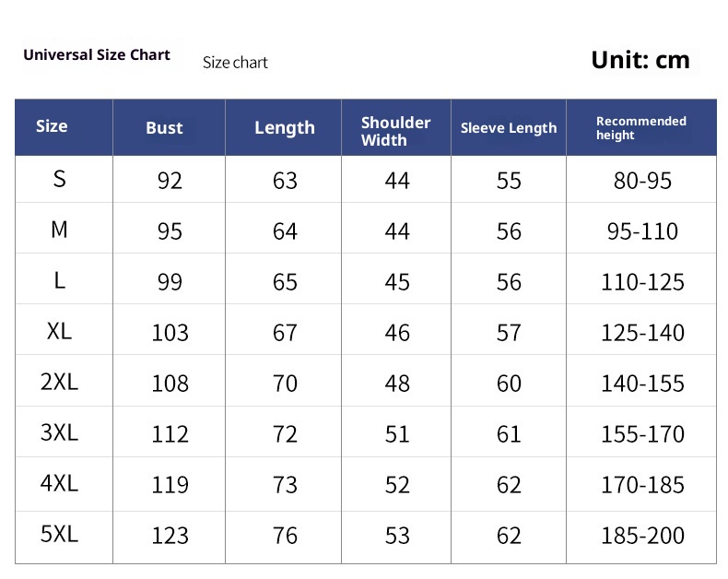The image size is (728, 579).
Task: Click the 'Size chart' subtitle text
Action: 235,63
